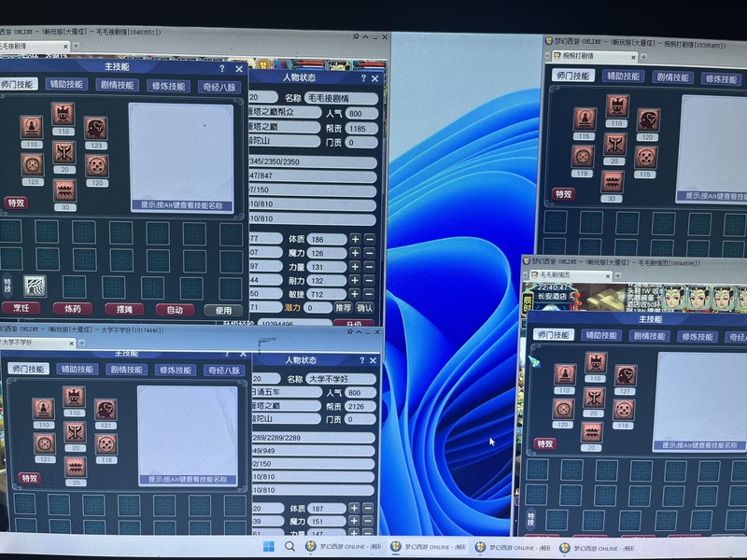Decrease 耐力 in 毛毛接剧情 status panel

[370, 281]
